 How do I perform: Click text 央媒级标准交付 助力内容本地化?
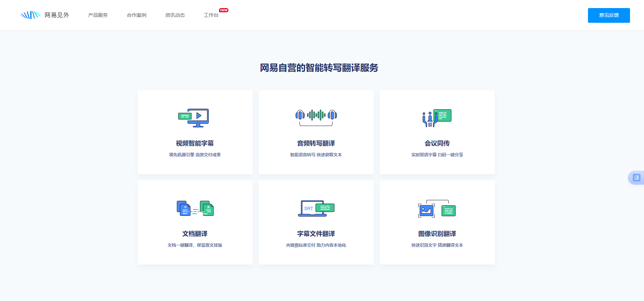point(316,245)
